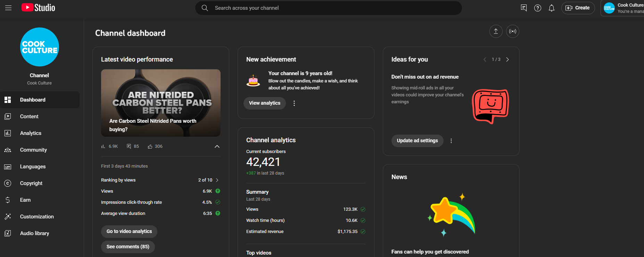Screen dimensions: 644x257
Task: Click the Cook Culture channel avatar in sidebar
Action: (40, 47)
